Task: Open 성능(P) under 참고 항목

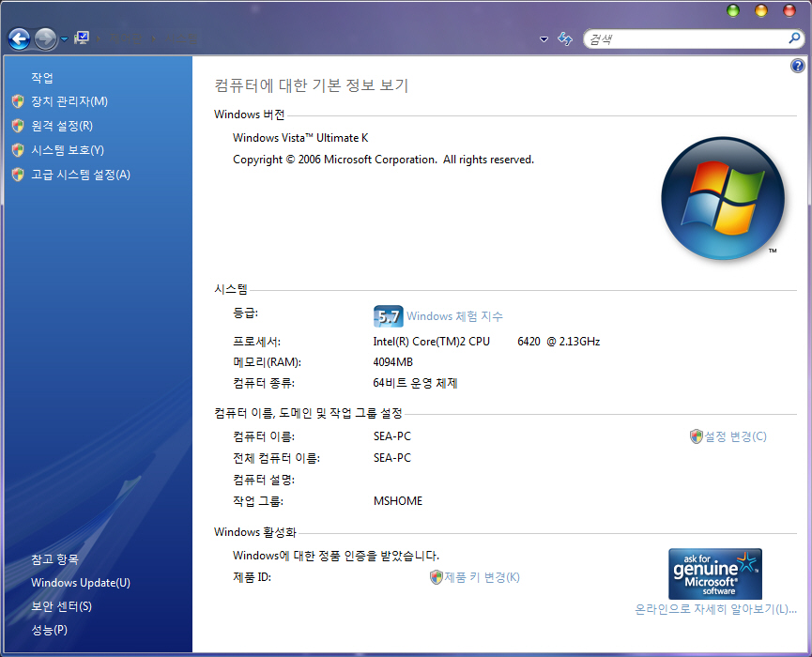Action: (x=50, y=630)
